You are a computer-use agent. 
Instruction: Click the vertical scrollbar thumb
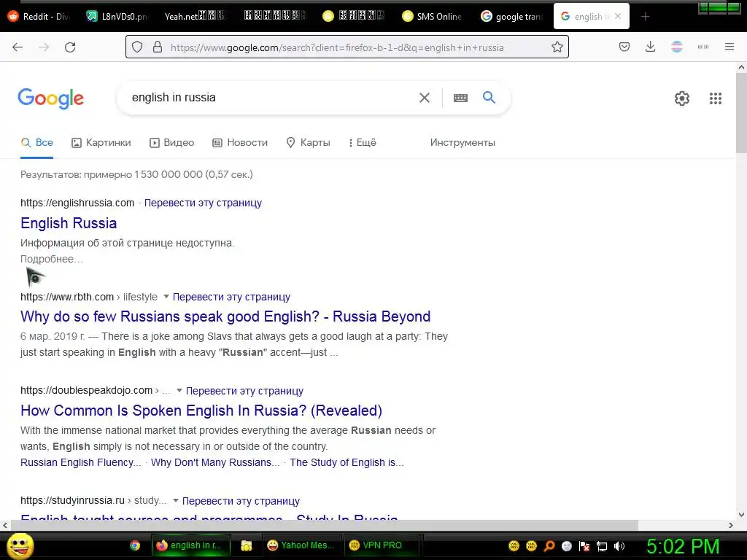tap(741, 114)
